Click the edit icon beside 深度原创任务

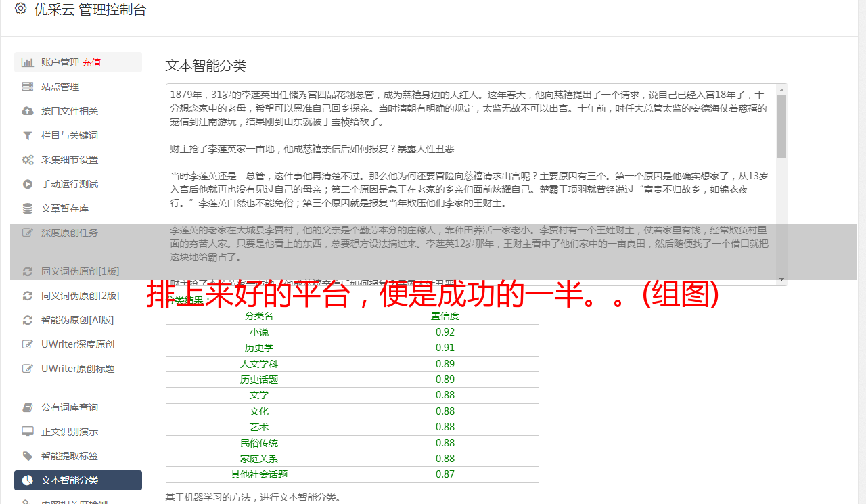click(x=28, y=233)
